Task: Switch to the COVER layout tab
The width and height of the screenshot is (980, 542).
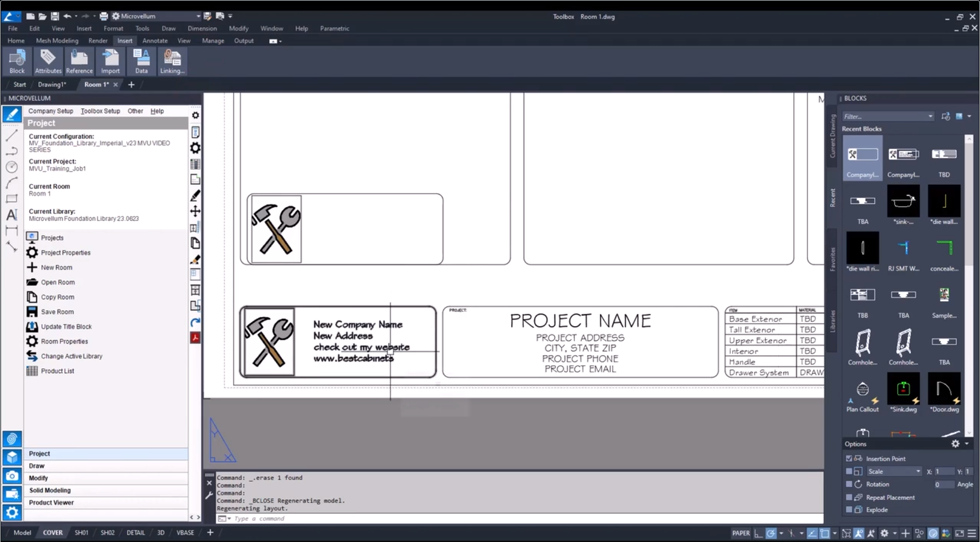Action: click(x=53, y=532)
